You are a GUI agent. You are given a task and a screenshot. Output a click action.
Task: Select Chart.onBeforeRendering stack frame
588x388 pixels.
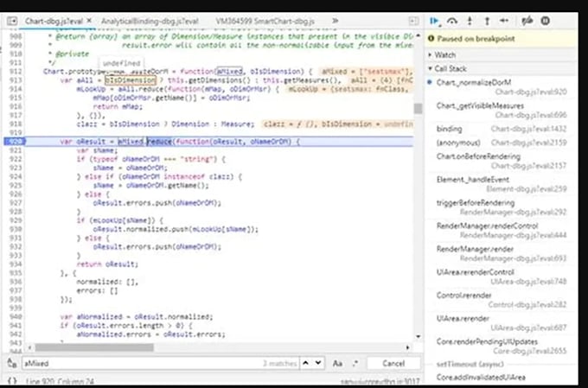tap(502, 161)
